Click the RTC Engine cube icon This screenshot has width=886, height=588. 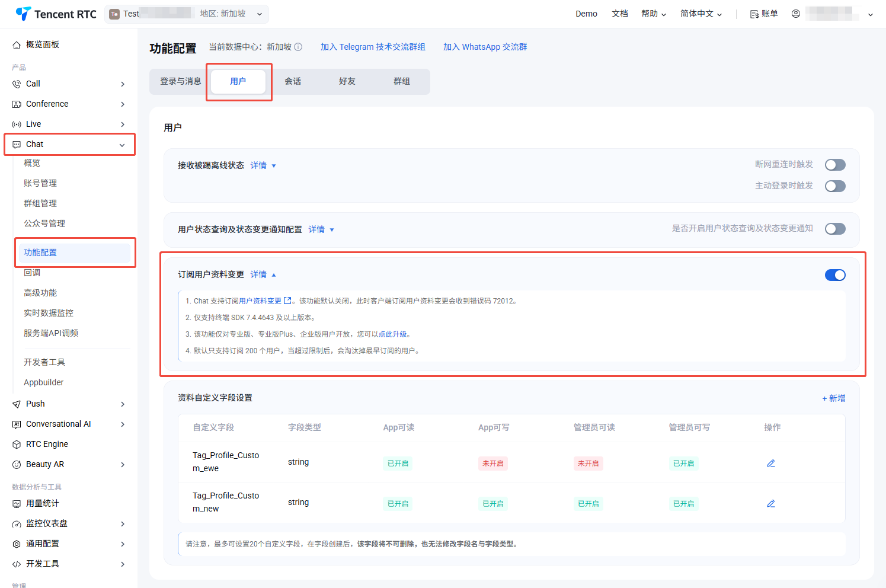17,445
